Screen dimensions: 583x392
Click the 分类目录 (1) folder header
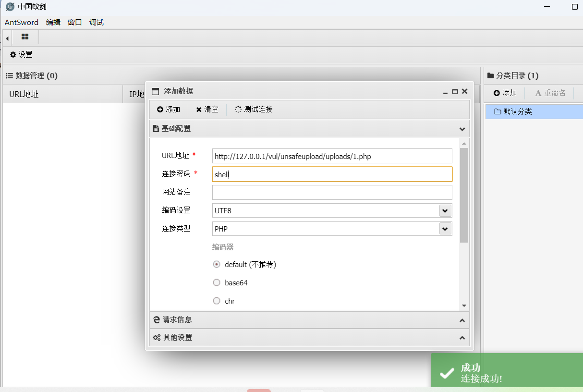click(x=513, y=76)
